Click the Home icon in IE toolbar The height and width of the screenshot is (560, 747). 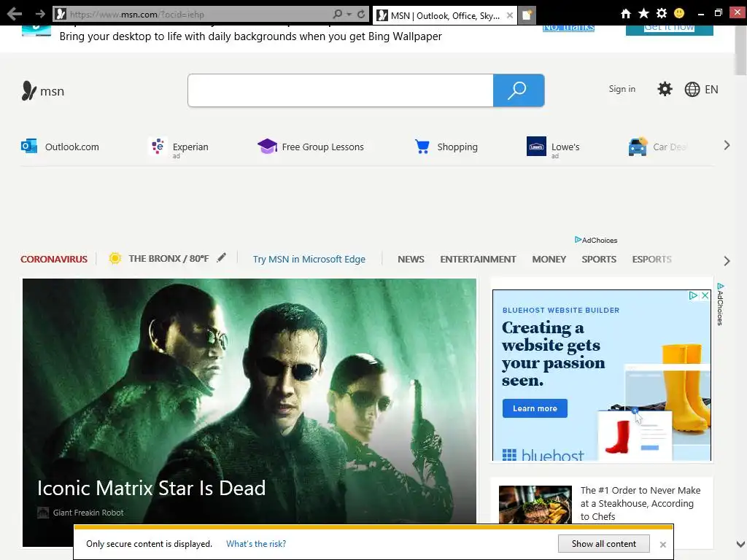626,14
